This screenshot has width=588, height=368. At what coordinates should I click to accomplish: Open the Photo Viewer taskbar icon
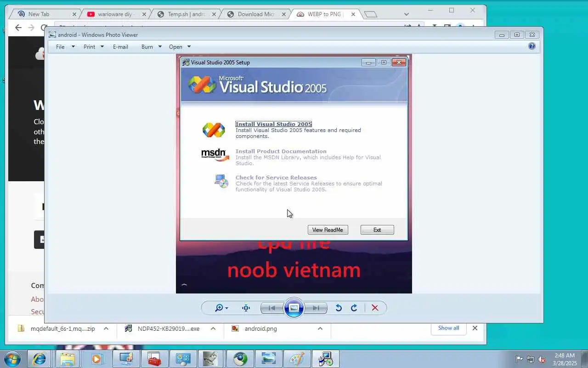pos(269,359)
